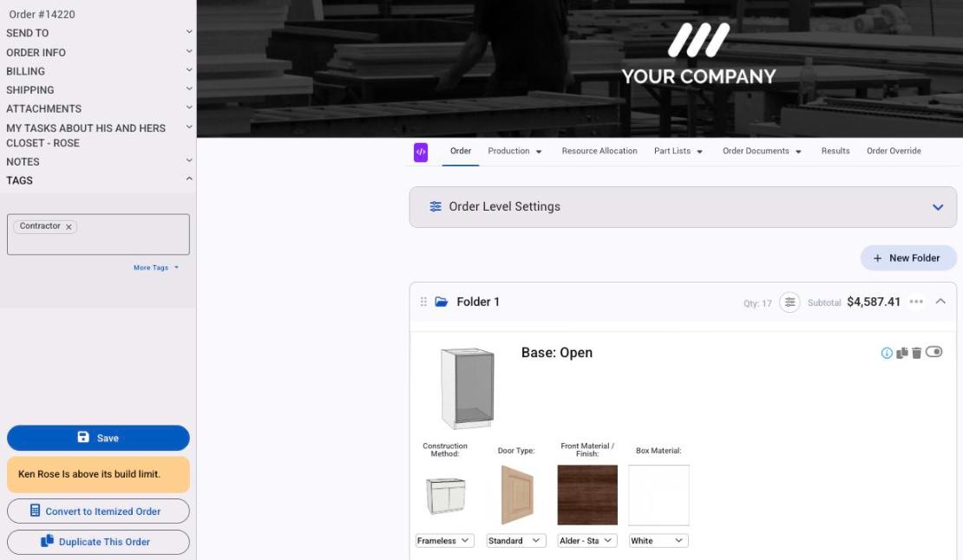Expand the BILLING section
The height and width of the screenshot is (560, 963).
click(x=189, y=70)
